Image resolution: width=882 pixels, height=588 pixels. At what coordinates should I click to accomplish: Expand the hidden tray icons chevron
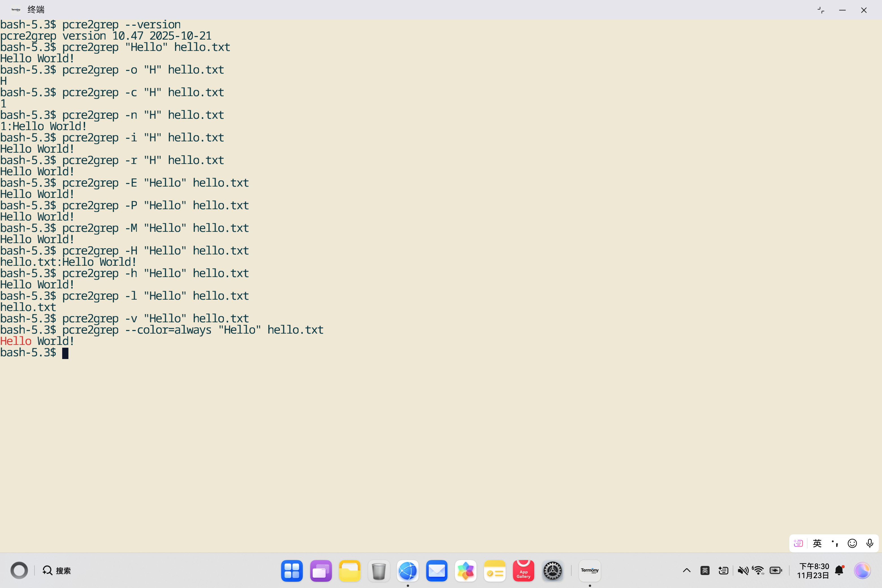click(x=687, y=570)
